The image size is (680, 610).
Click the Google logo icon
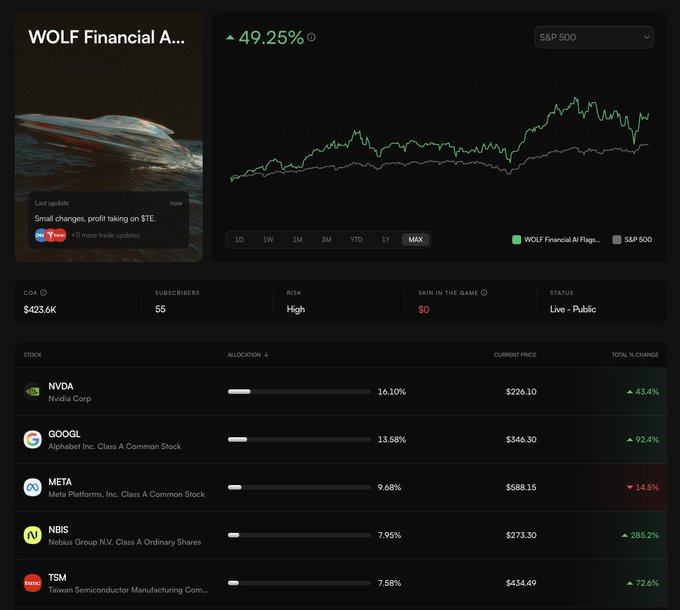tap(33, 439)
